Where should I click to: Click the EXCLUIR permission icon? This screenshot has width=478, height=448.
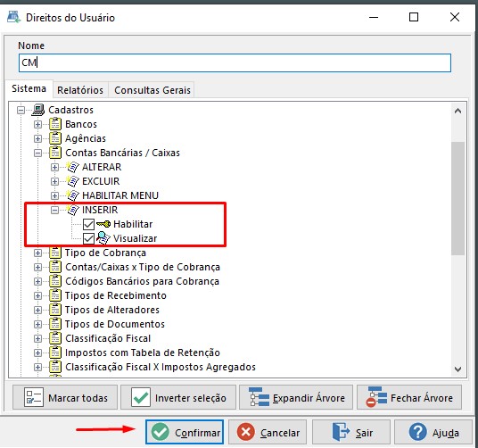73,181
